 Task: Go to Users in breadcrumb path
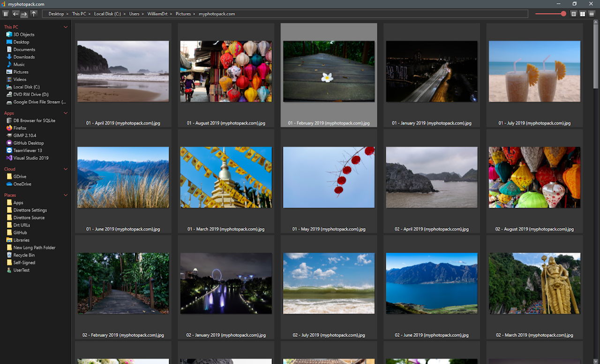(x=134, y=14)
